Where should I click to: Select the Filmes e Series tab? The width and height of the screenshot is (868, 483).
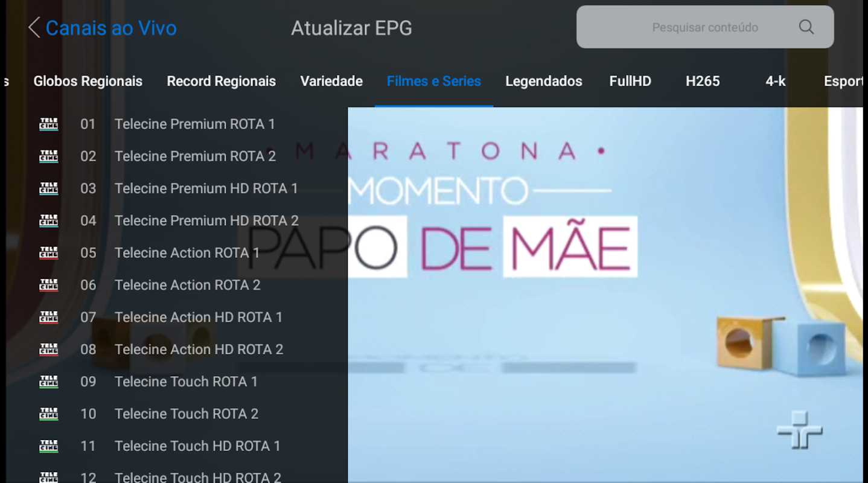coord(434,82)
